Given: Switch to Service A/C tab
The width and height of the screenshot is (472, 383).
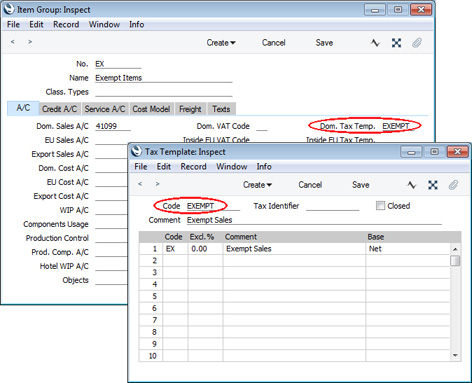Looking at the screenshot, I should coord(105,109).
